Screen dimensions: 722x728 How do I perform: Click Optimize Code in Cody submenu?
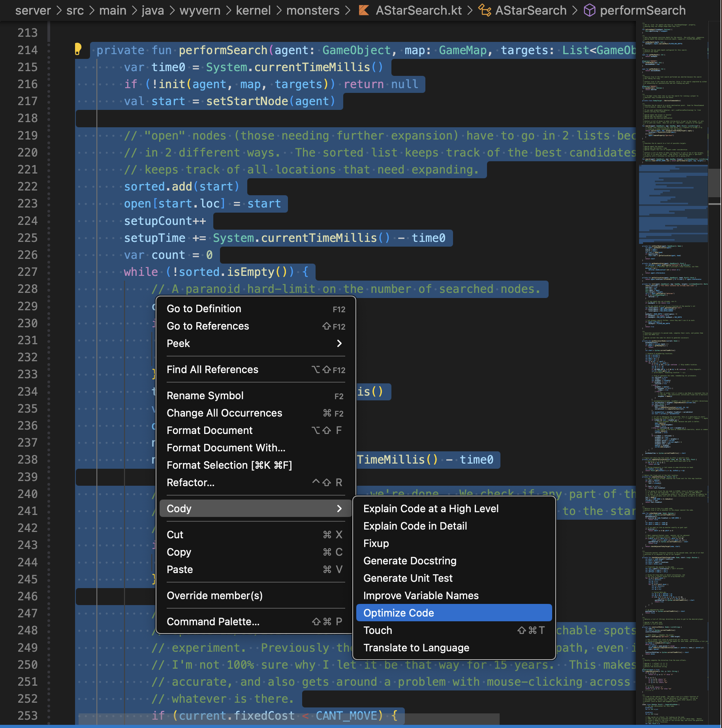click(454, 613)
